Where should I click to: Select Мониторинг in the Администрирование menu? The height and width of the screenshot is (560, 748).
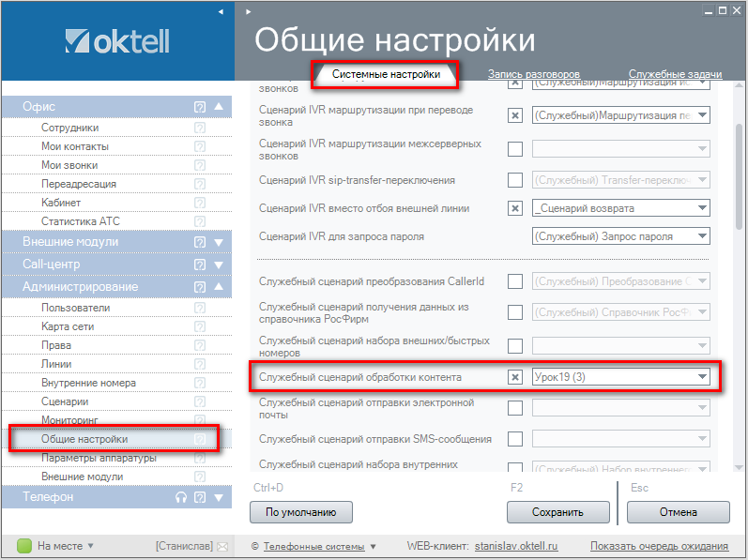coord(70,420)
